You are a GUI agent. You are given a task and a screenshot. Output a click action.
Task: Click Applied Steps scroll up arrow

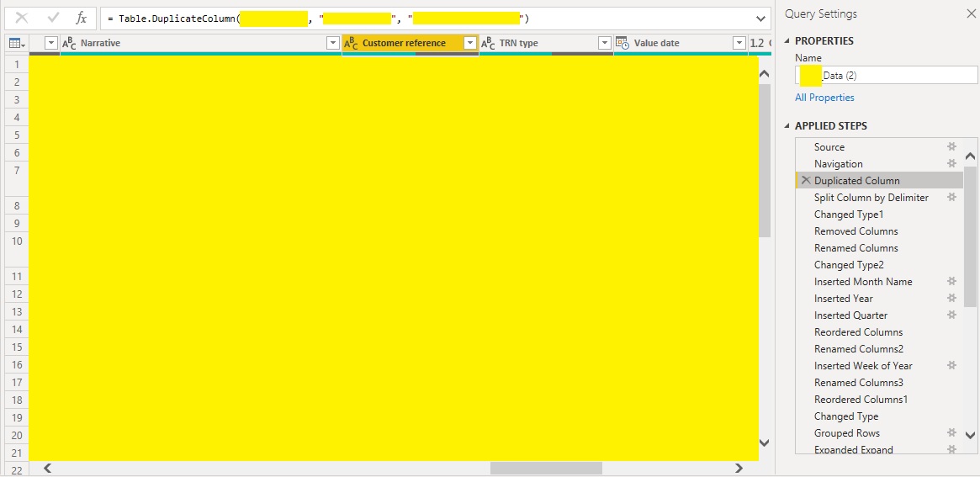(970, 156)
